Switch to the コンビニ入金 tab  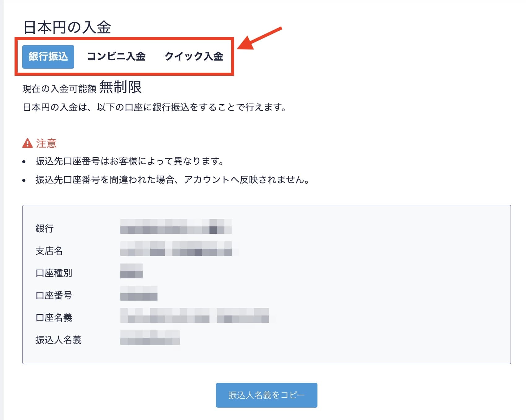(116, 57)
